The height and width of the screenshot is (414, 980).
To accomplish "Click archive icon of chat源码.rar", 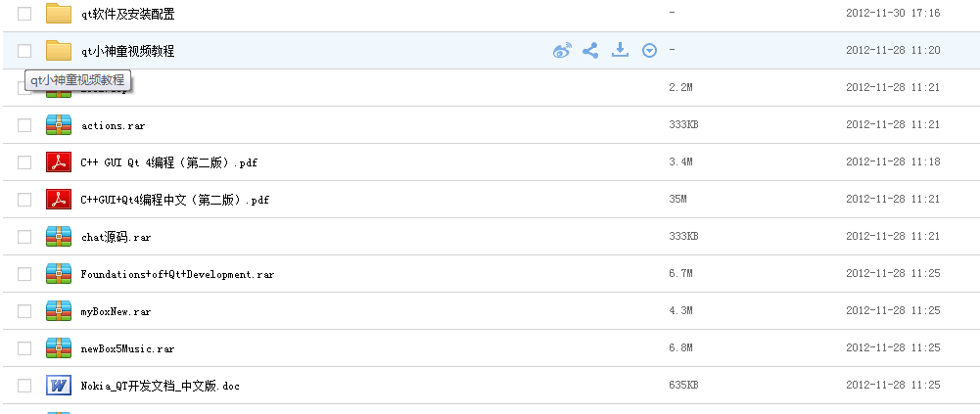I will point(59,237).
